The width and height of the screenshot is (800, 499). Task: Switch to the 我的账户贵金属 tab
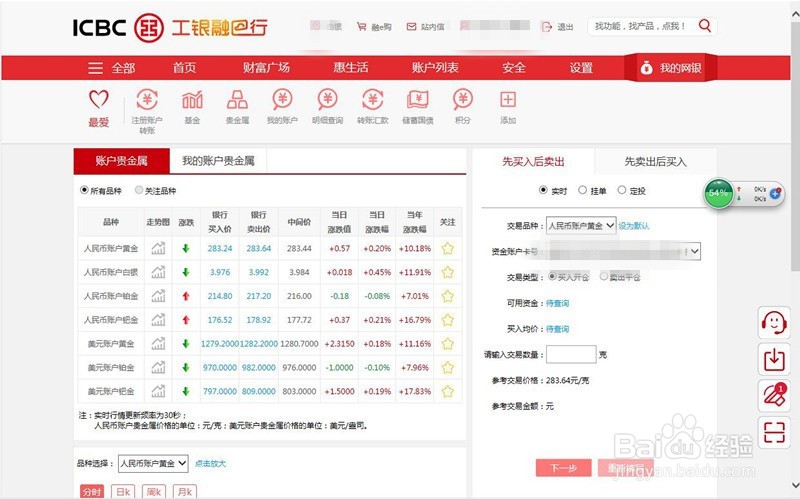tap(218, 161)
